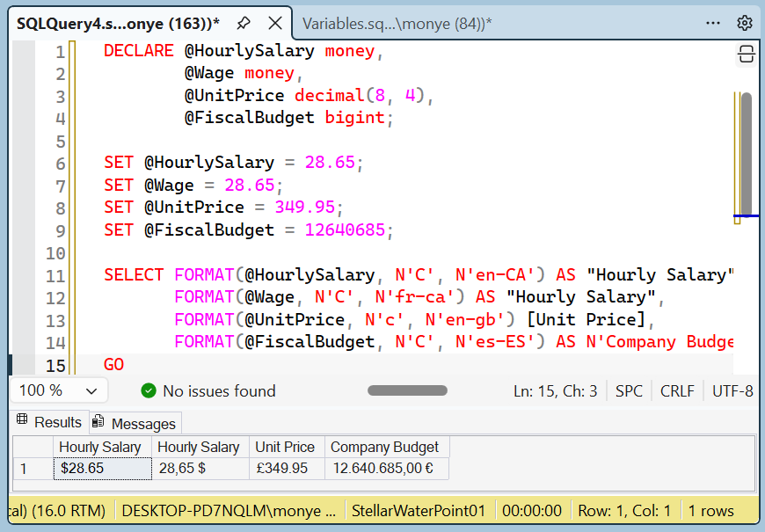
Task: Click the Ln: 15, Ch: 3 indicator
Action: pos(555,391)
